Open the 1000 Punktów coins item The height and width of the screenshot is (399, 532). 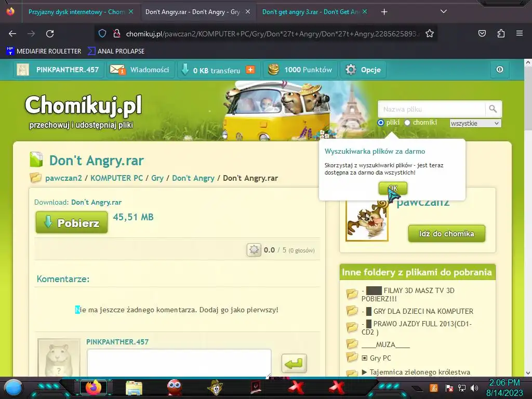click(x=300, y=70)
